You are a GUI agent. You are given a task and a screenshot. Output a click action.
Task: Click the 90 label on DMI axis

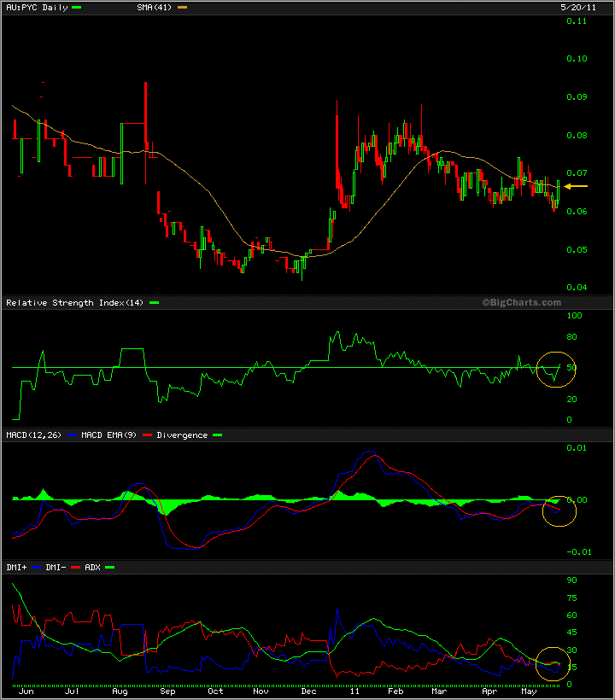(x=571, y=580)
